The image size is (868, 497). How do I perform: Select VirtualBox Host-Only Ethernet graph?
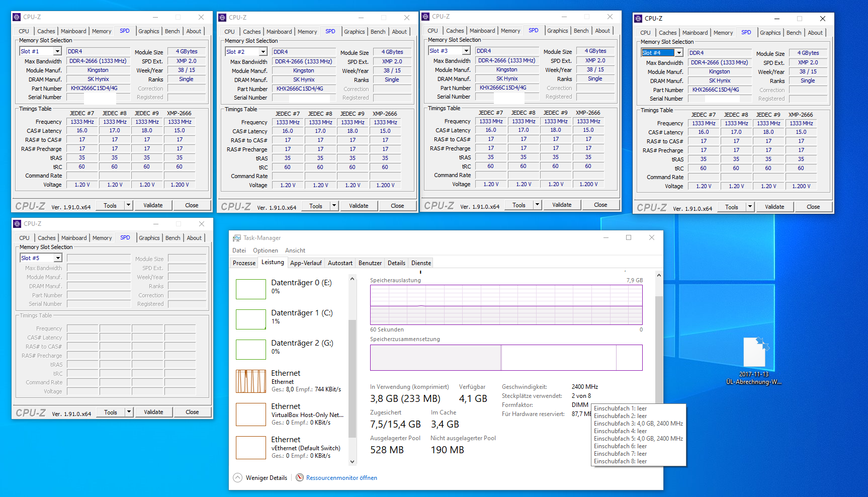[251, 415]
